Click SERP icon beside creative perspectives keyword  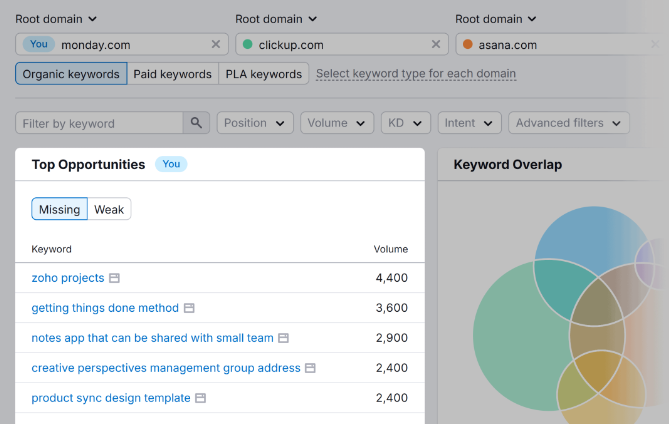310,368
